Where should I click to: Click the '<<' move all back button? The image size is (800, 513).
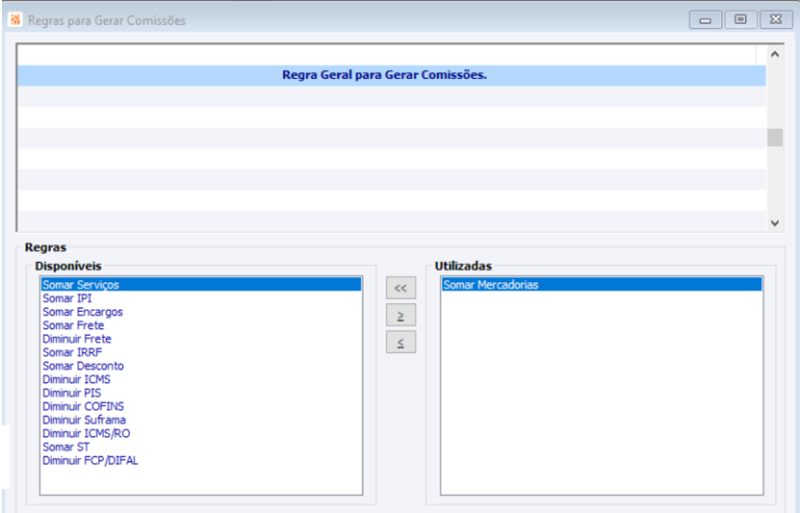click(401, 288)
